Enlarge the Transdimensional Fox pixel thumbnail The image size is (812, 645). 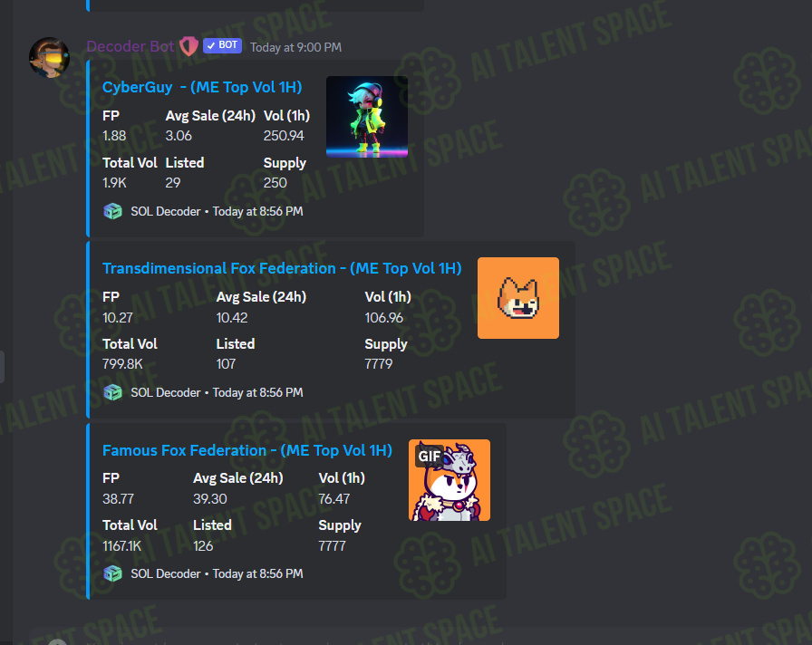point(517,298)
